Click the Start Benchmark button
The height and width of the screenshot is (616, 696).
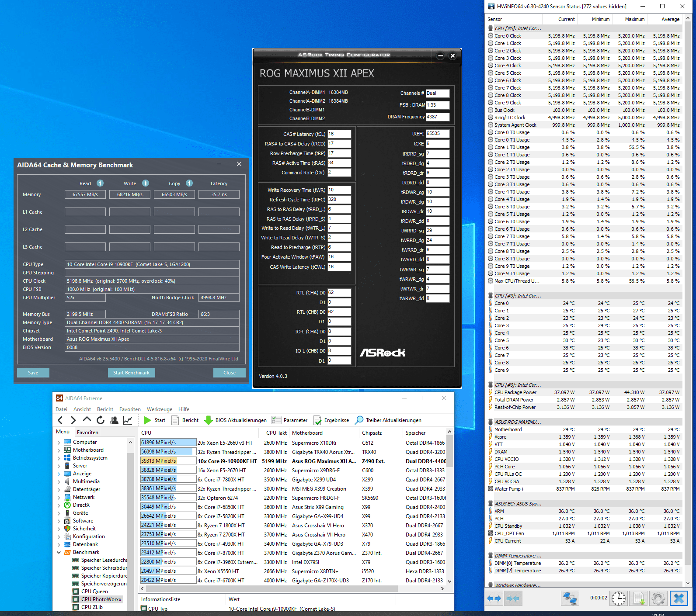[x=131, y=373]
